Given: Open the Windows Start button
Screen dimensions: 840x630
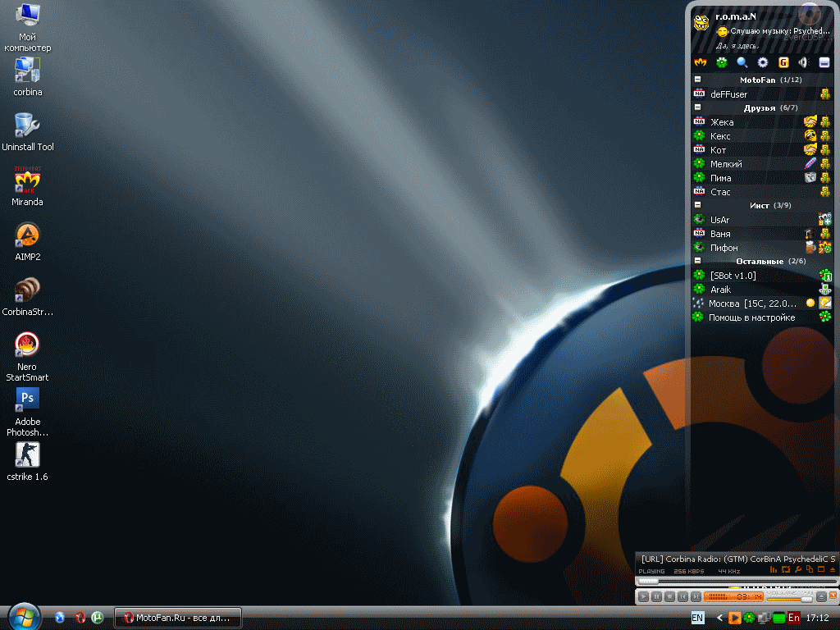Looking at the screenshot, I should [x=24, y=616].
